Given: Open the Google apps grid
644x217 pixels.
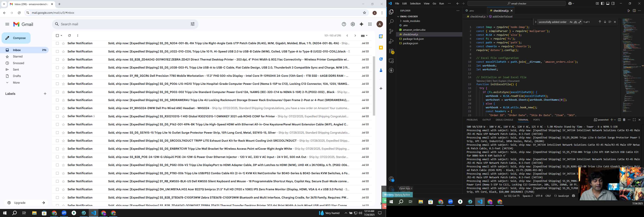Looking at the screenshot, I should [370, 24].
